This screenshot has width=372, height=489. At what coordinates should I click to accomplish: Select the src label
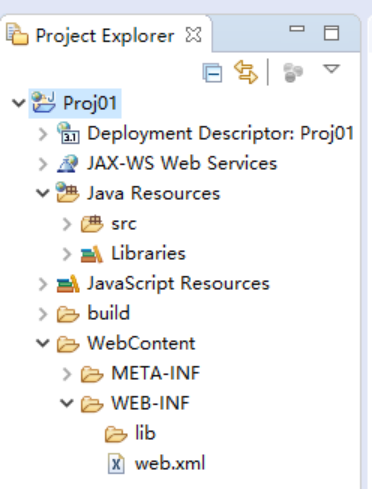tap(124, 224)
